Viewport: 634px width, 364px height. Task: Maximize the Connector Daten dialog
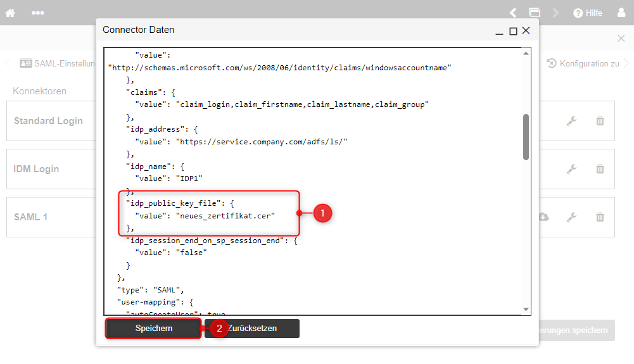[513, 30]
